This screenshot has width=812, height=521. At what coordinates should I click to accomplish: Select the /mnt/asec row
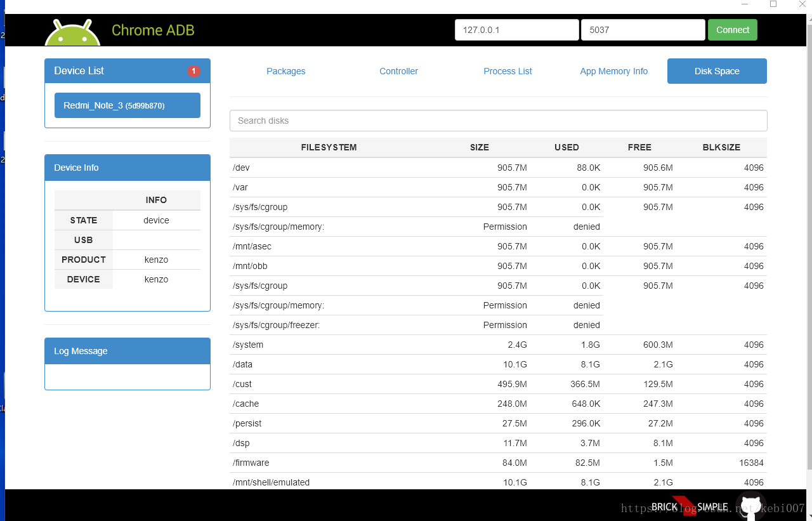[499, 246]
